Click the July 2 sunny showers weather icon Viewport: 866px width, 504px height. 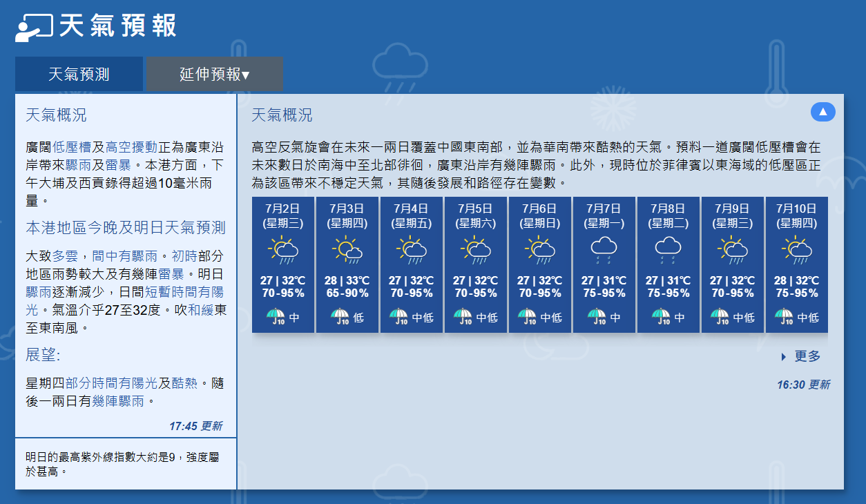tap(283, 250)
